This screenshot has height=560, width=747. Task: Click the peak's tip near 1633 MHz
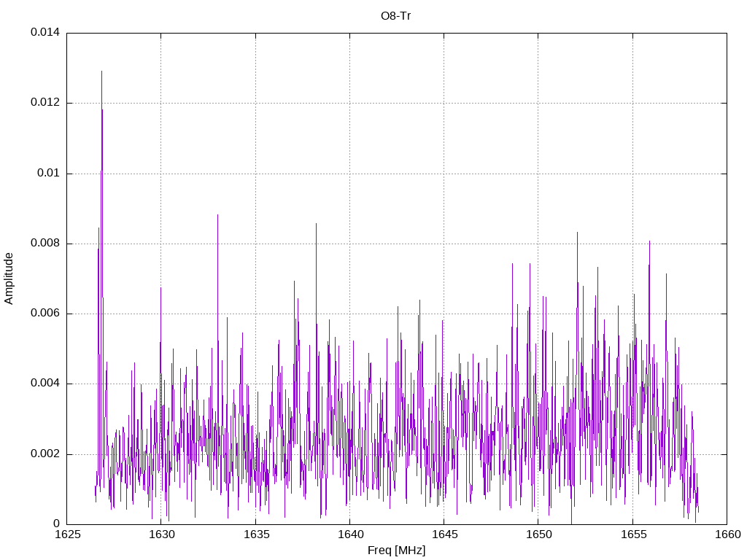click(x=217, y=215)
